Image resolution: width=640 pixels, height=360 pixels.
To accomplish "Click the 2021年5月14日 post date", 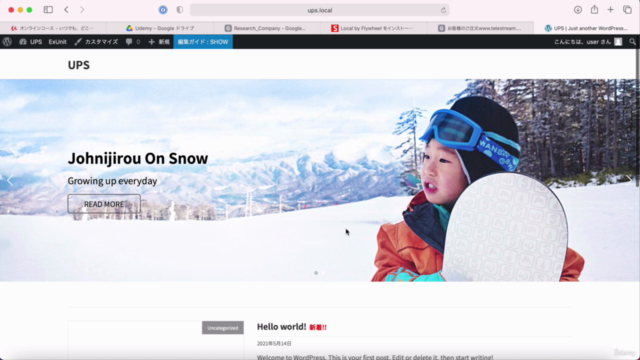I will 274,344.
